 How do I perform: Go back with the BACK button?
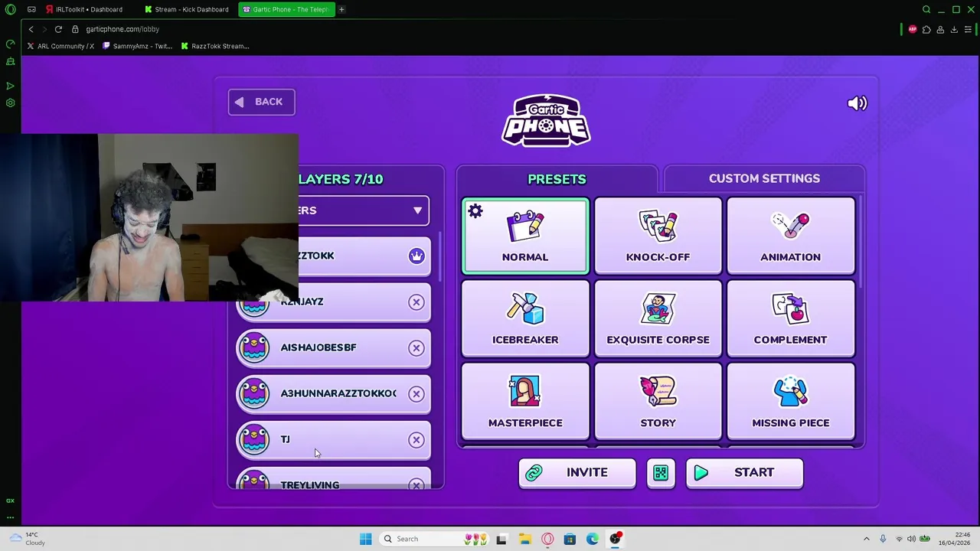(261, 102)
